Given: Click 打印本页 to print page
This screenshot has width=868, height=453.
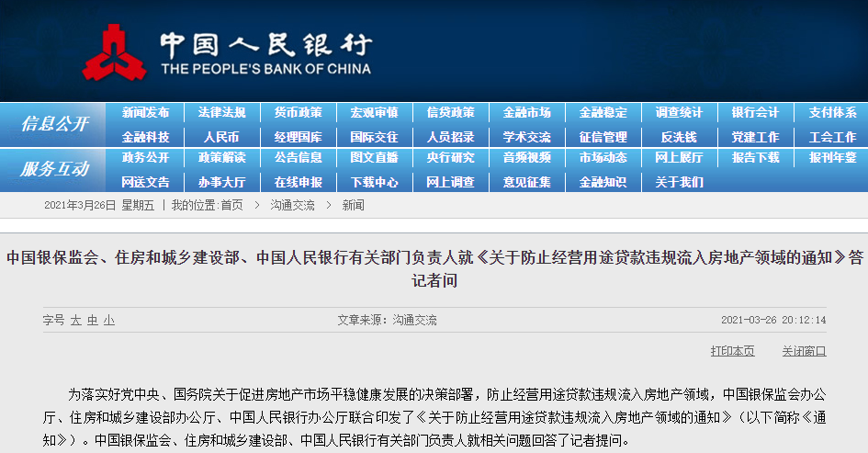Looking at the screenshot, I should pos(732,351).
